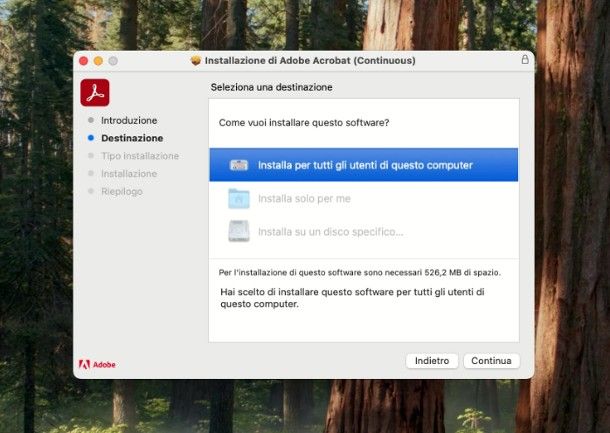Click the Adobe logo at bottom left

(97, 364)
